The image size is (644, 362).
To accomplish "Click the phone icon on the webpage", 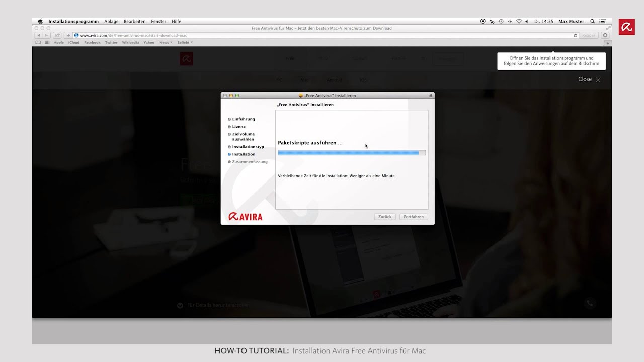I will (590, 303).
